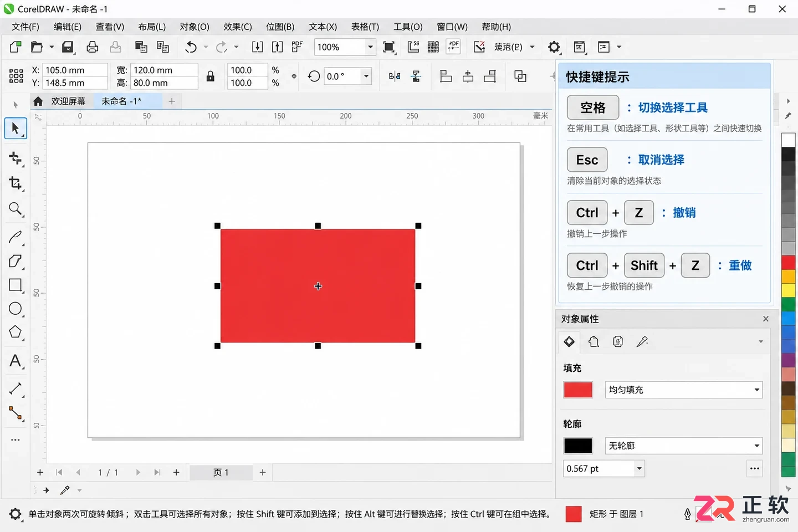The width and height of the screenshot is (798, 532).
Task: Open a file with the folder icon
Action: 37,47
